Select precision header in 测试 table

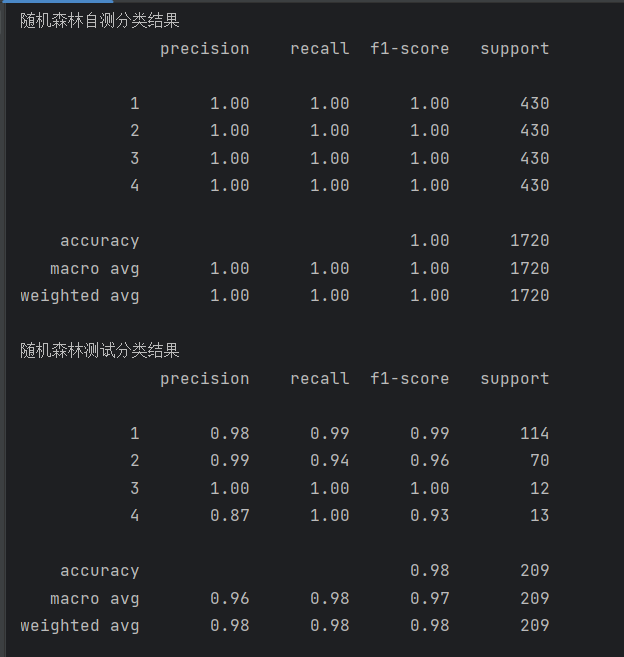pyautogui.click(x=205, y=379)
